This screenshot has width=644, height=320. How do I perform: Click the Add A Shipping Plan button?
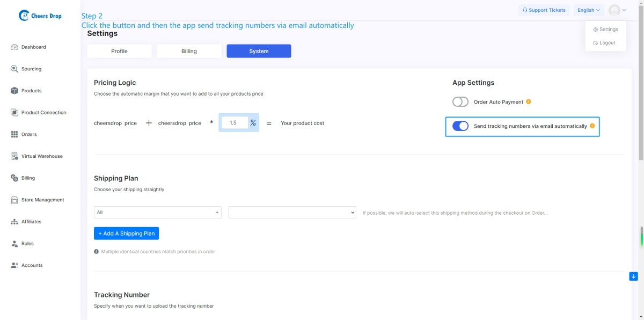(x=126, y=234)
